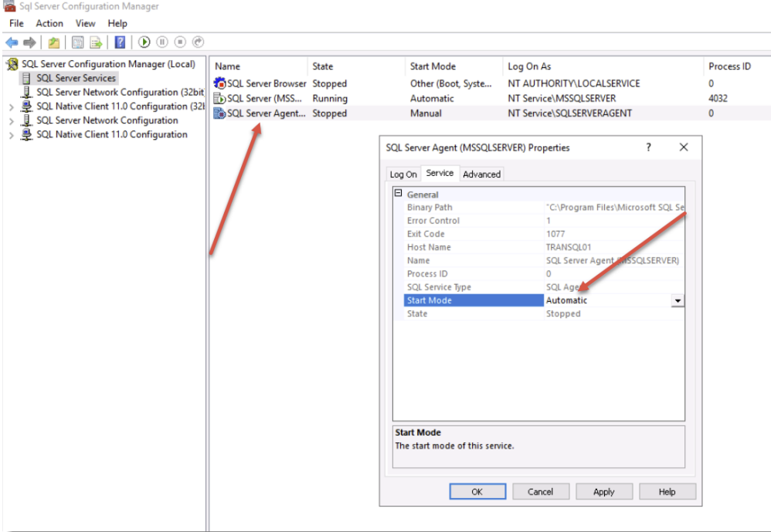Select the SQL Server Agent... row name

(x=266, y=114)
